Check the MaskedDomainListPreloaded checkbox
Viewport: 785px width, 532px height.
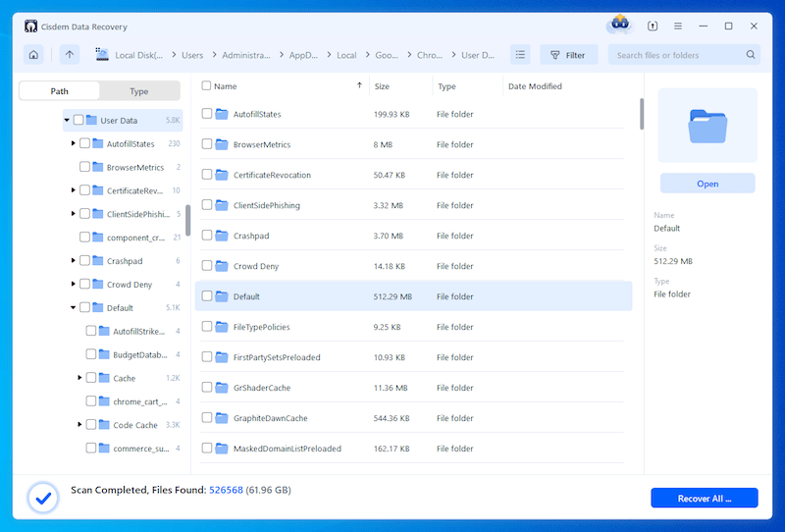click(x=207, y=448)
